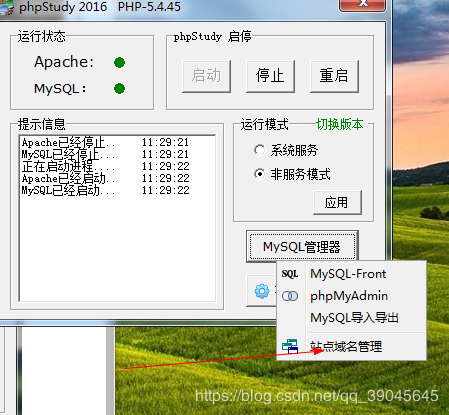Click the site icon beside 站点域名管理

290,346
